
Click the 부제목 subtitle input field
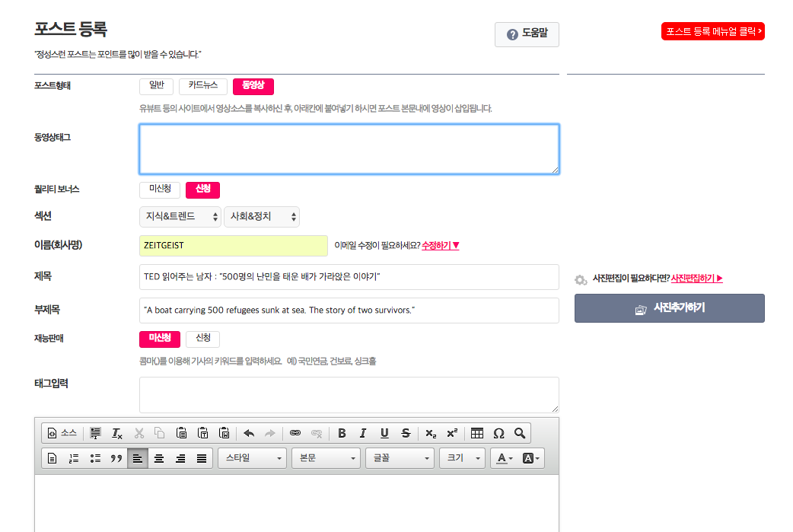349,311
